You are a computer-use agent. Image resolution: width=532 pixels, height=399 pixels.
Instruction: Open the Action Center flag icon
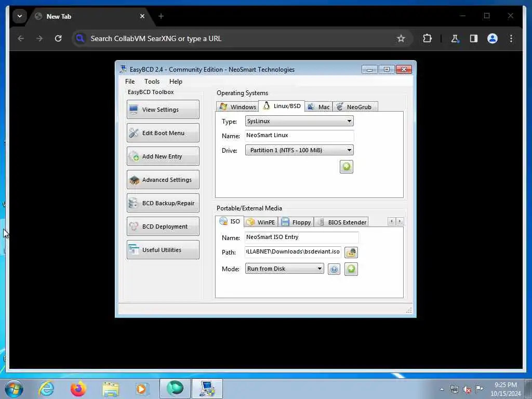(479, 389)
